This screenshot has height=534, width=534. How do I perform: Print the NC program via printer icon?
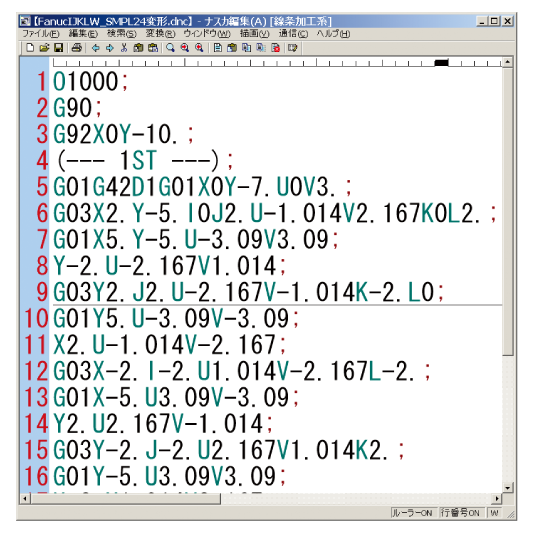tap(77, 48)
